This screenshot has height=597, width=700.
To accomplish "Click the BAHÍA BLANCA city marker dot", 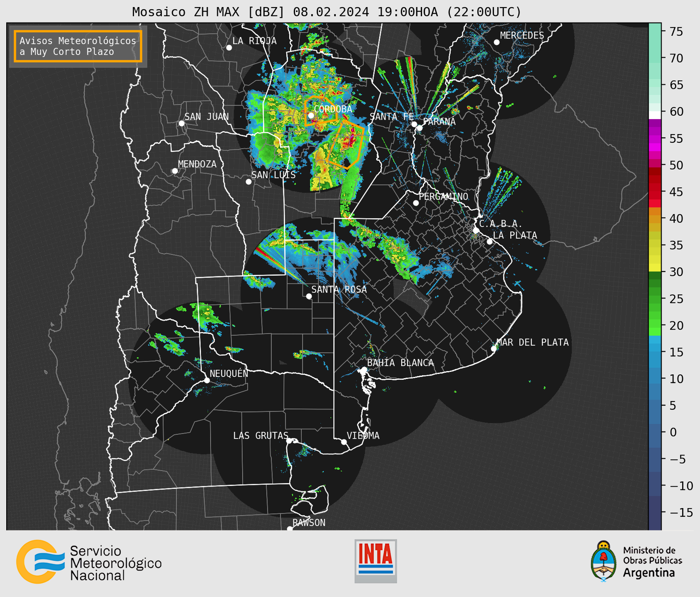I will [x=364, y=369].
